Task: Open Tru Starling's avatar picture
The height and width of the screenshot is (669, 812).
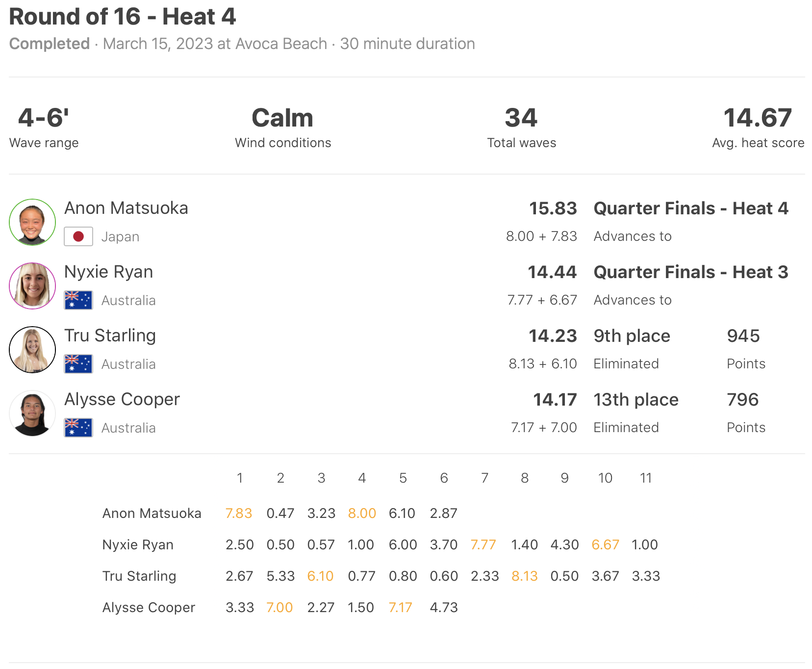Action: click(32, 350)
